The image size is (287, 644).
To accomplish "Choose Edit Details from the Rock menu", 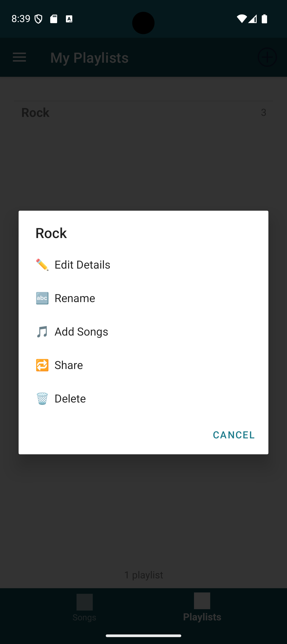I will tap(82, 265).
